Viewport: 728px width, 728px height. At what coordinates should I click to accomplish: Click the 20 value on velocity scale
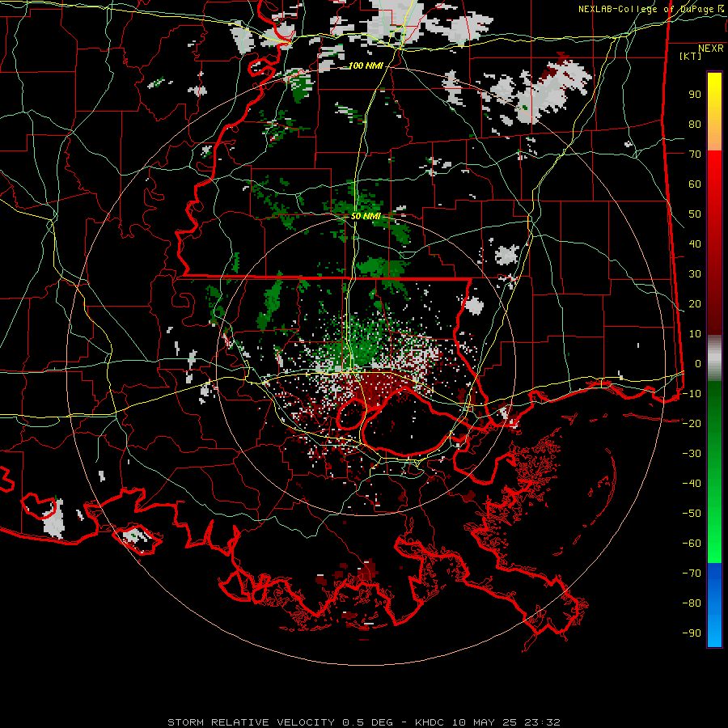[x=695, y=304]
